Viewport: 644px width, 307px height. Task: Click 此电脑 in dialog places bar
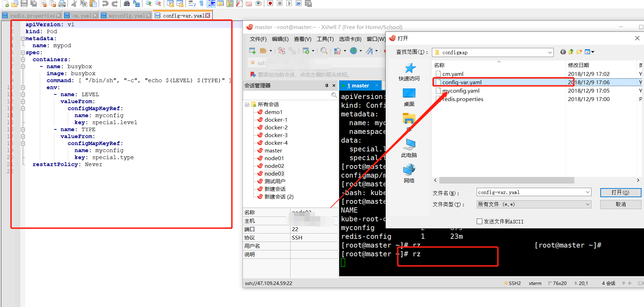409,148
